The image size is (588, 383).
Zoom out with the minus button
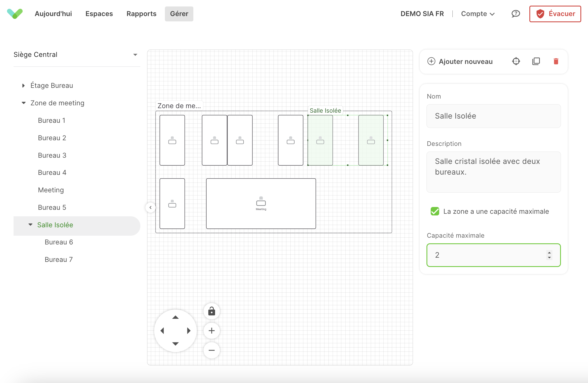point(212,350)
